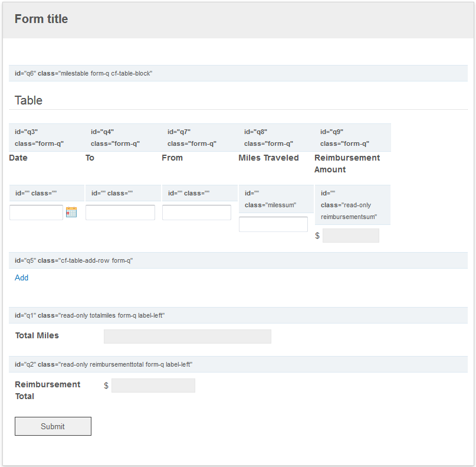Screen dimensions: 476x467
Task: Click the read-only Reimbursement Amount field
Action: (350, 236)
